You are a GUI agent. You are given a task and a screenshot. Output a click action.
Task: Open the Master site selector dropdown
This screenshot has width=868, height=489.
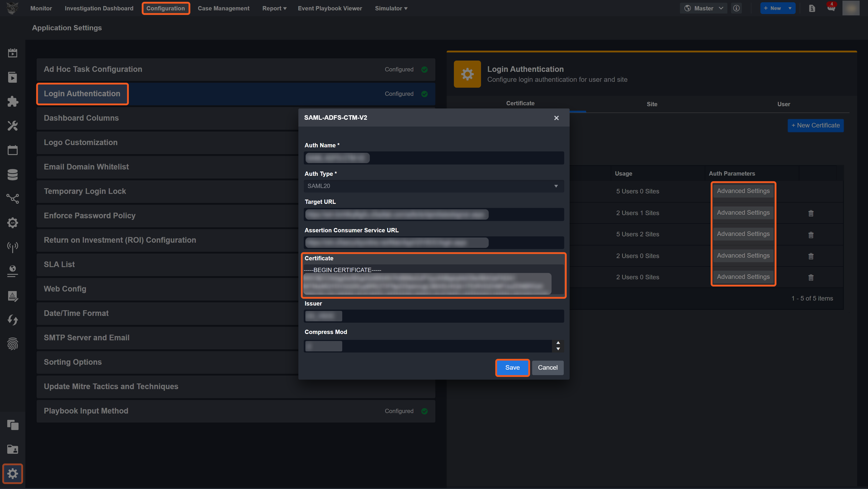point(704,8)
